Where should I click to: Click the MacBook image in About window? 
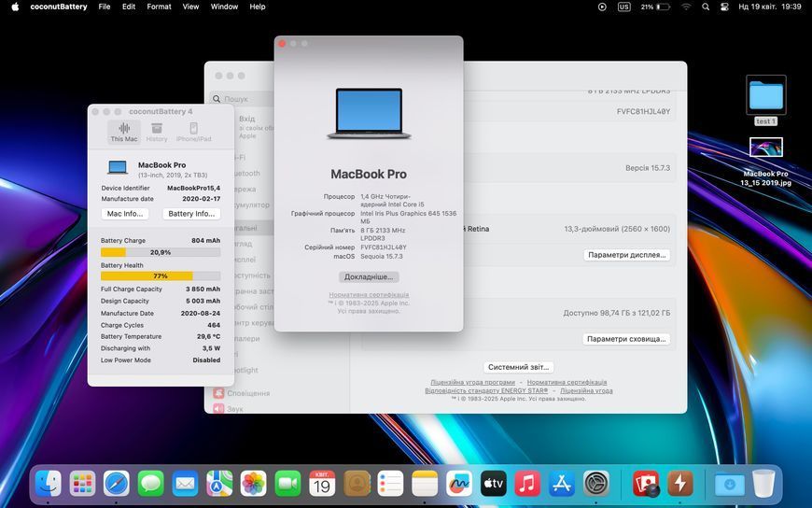click(369, 114)
